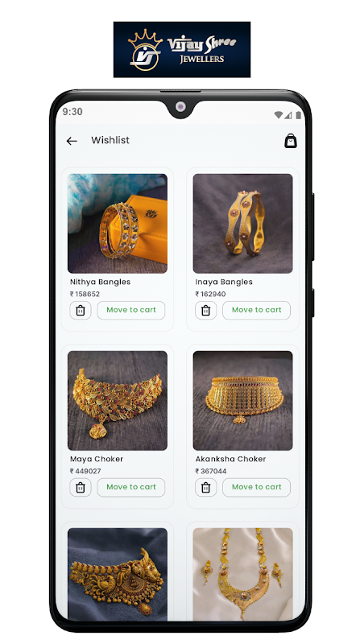Move Maya Choker to cart
Viewport: 364px width, 644px height.
tap(131, 488)
